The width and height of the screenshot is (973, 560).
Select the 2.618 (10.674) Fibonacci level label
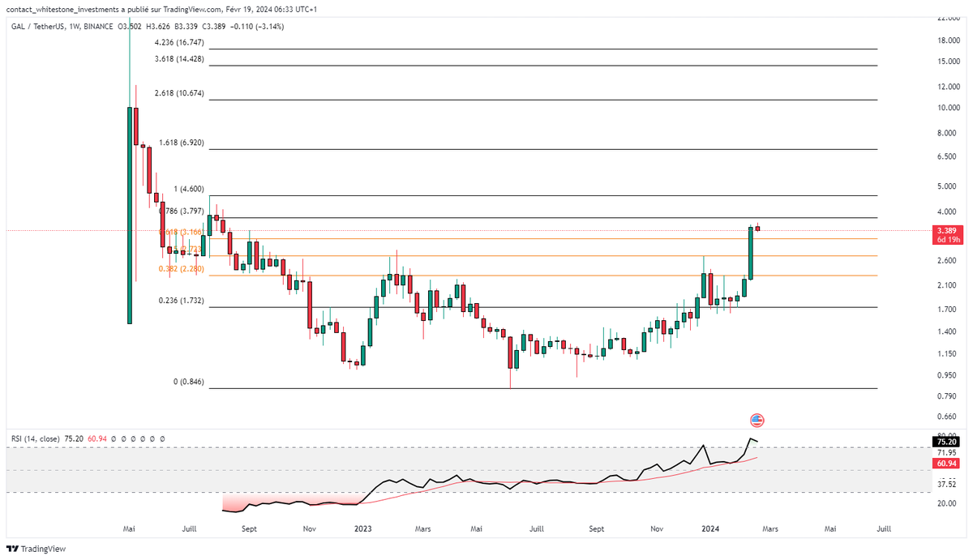[x=179, y=94]
